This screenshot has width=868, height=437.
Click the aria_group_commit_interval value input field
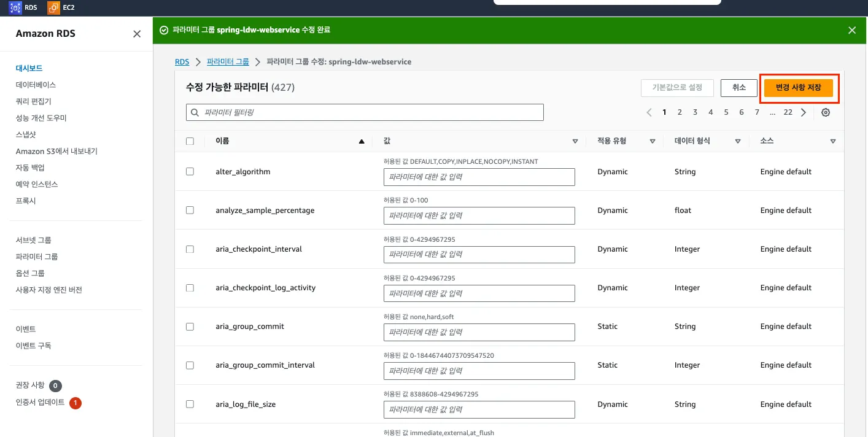tap(479, 371)
